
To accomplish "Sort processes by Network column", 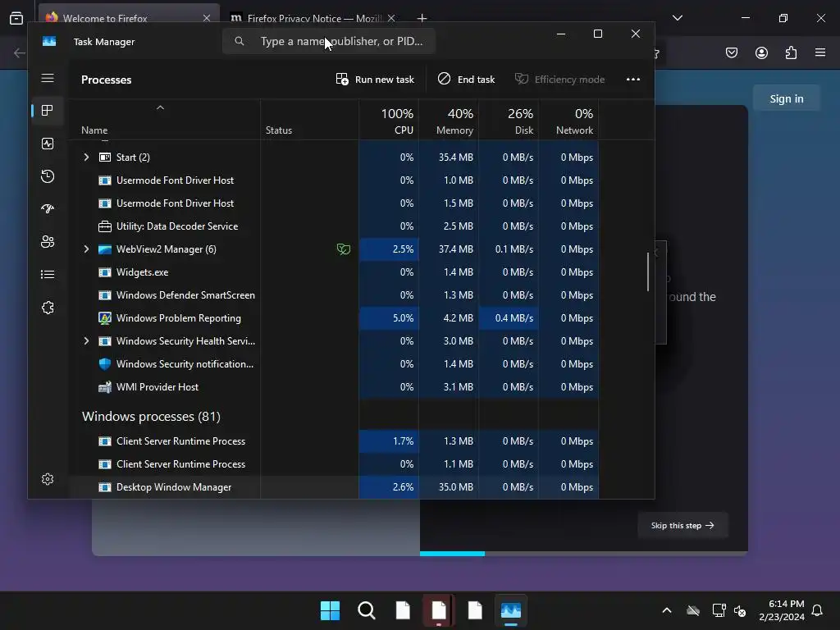I will [569, 121].
